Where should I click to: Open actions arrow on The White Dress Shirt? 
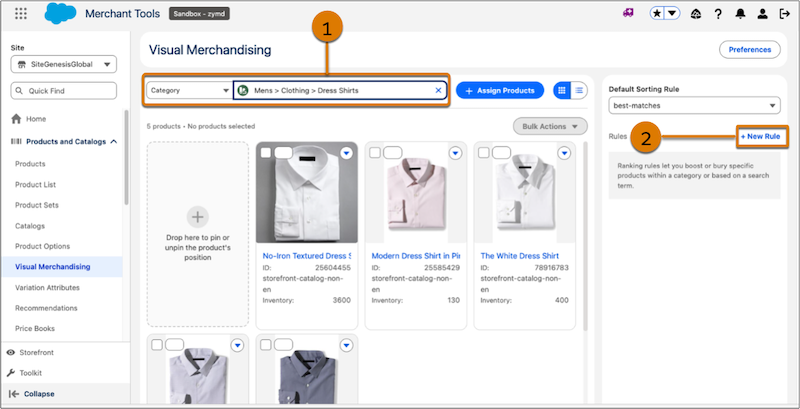(564, 152)
